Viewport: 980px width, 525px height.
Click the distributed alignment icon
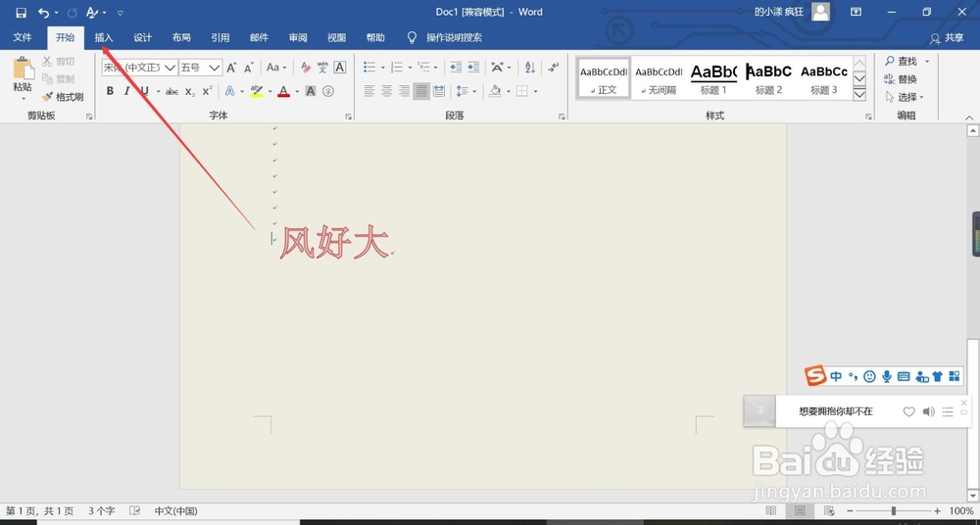tap(439, 91)
